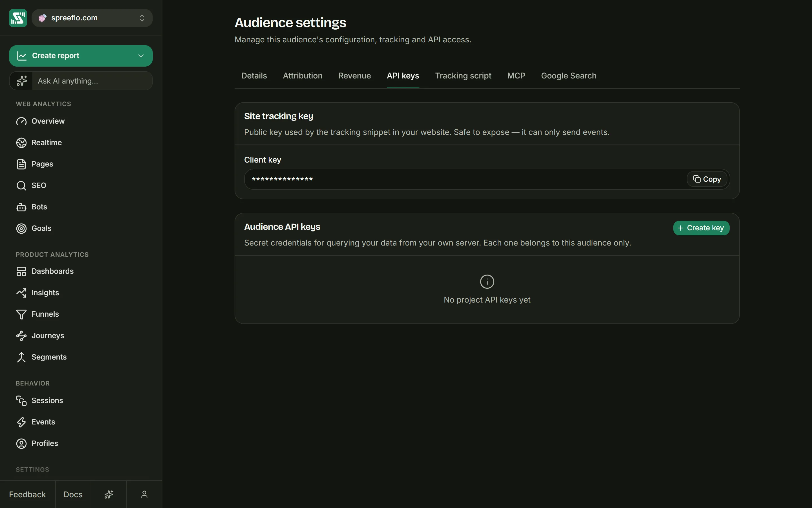Screen dimensions: 812x508
Task: Open the Docs link
Action: coord(73,494)
